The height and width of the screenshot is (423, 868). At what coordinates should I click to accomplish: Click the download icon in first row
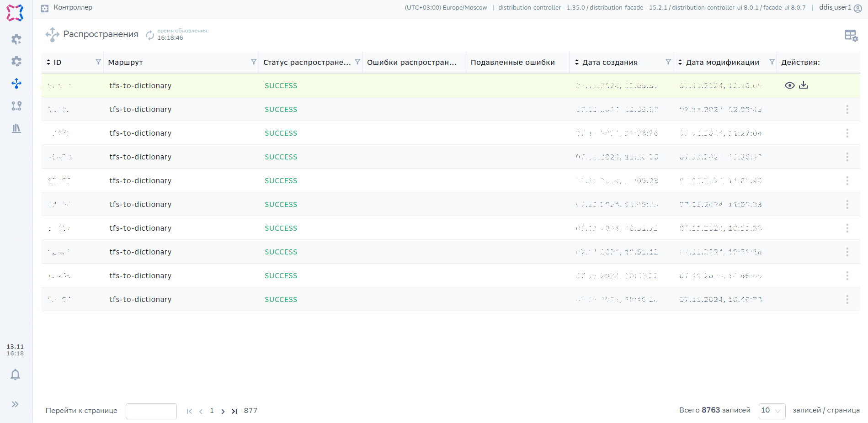coord(804,85)
